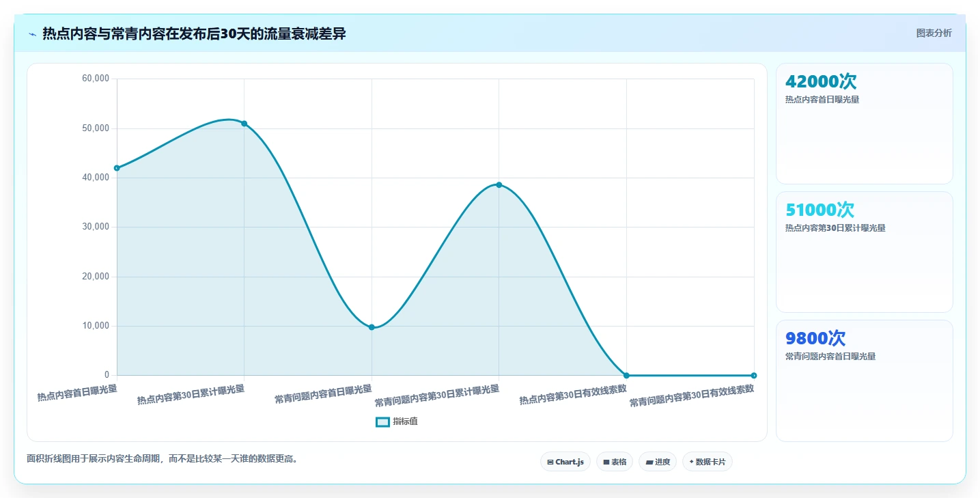This screenshot has height=498, width=980.
Task: Select the 表格 tag
Action: 615,462
